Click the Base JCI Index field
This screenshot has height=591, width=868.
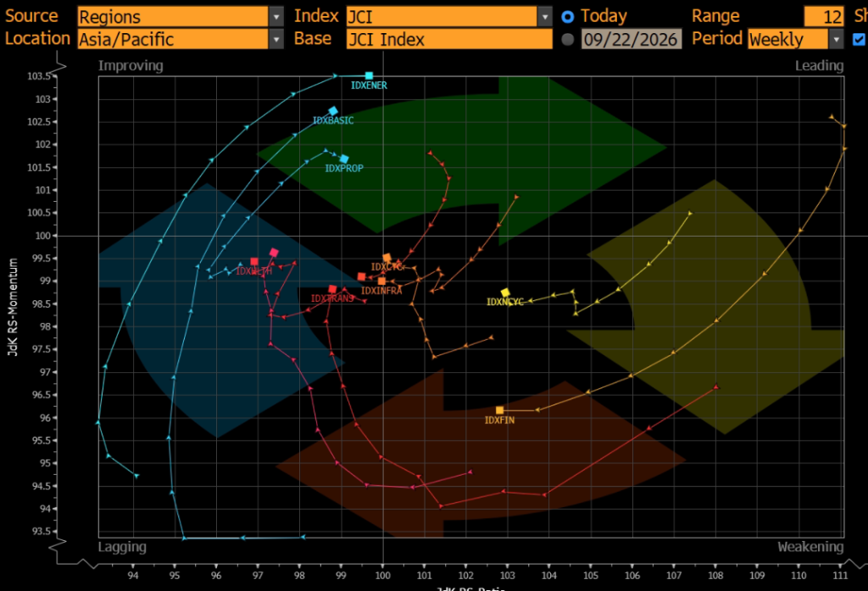click(449, 39)
